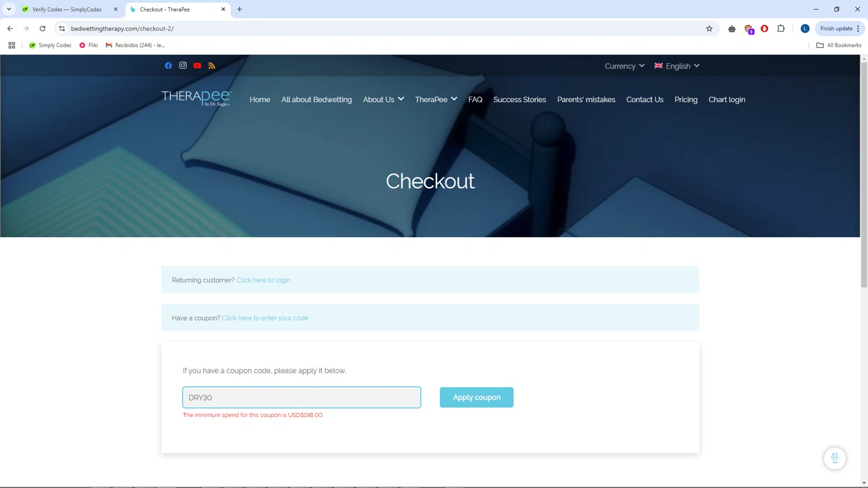The image size is (868, 488).
Task: Go back to the previous page
Action: [10, 28]
